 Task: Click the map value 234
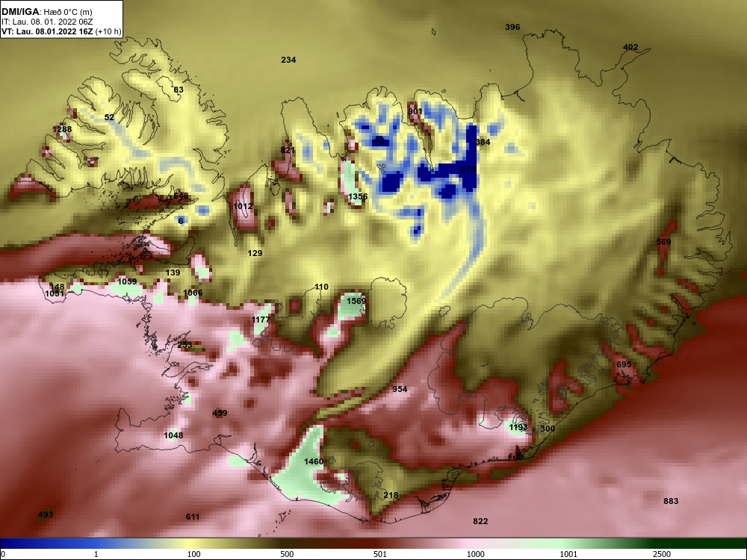[x=288, y=60]
